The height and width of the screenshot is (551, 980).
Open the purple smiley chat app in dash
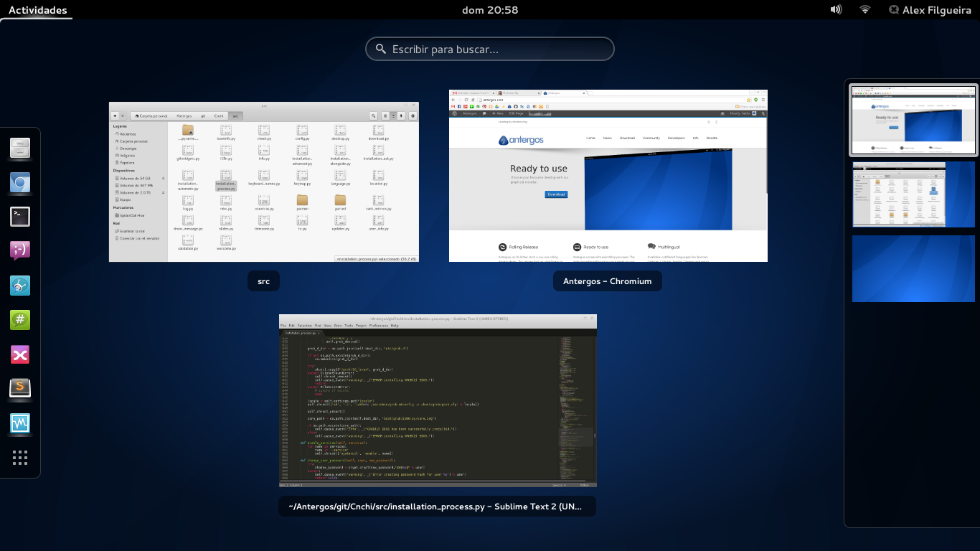pos(20,251)
